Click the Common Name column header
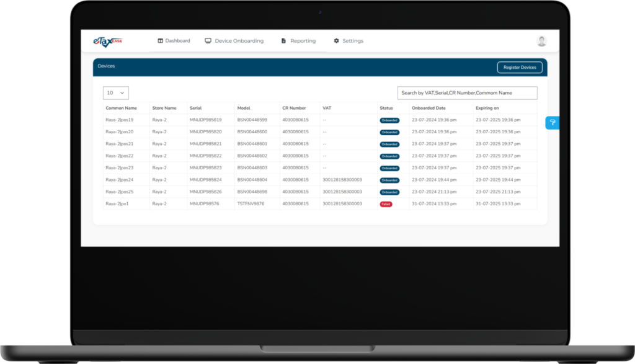Image resolution: width=635 pixels, height=364 pixels. (x=121, y=108)
